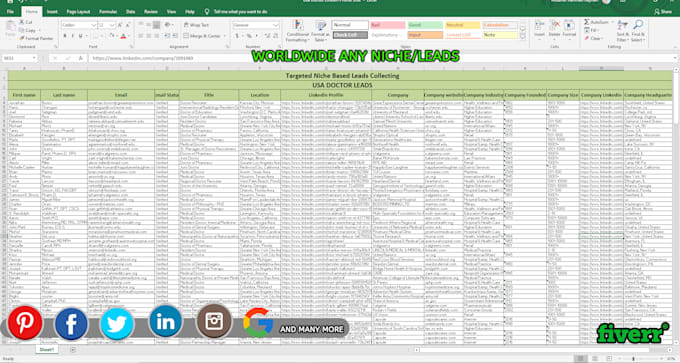Open the Review ribbon tab
Screen dimensions: 680x363
[x=150, y=12]
